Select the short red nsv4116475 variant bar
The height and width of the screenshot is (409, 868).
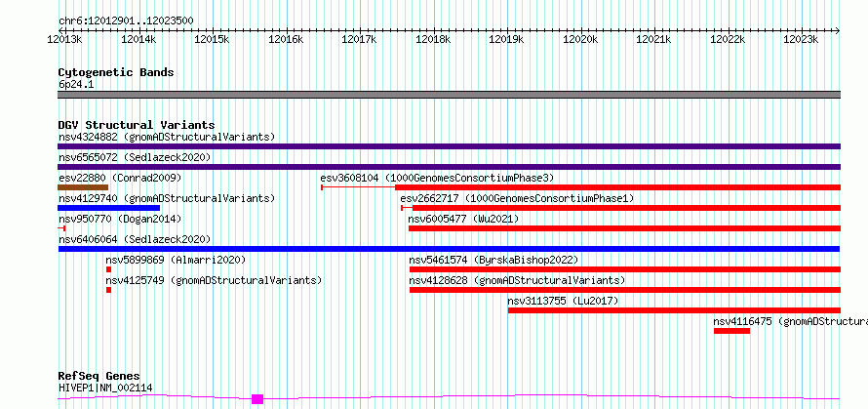pos(731,331)
